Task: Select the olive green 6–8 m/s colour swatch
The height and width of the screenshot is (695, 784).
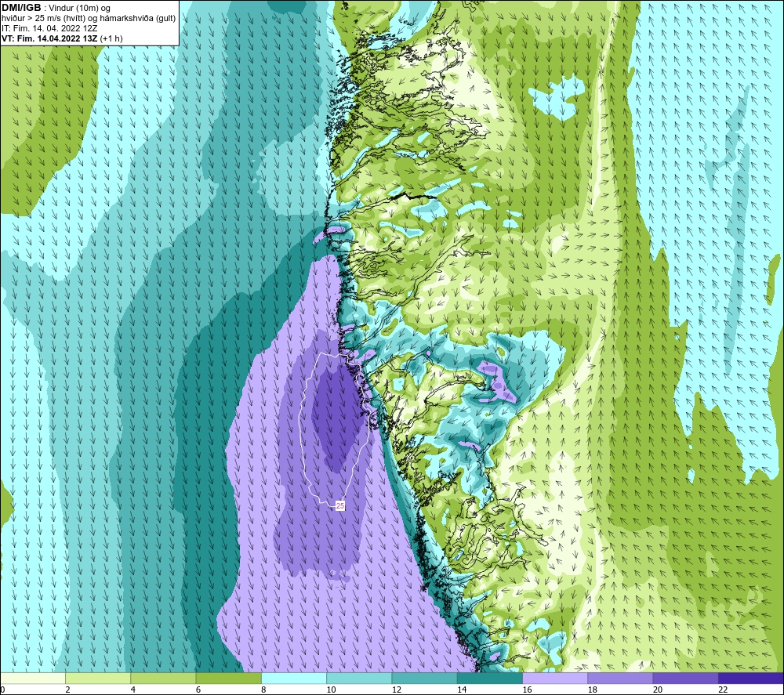Action: 228,678
